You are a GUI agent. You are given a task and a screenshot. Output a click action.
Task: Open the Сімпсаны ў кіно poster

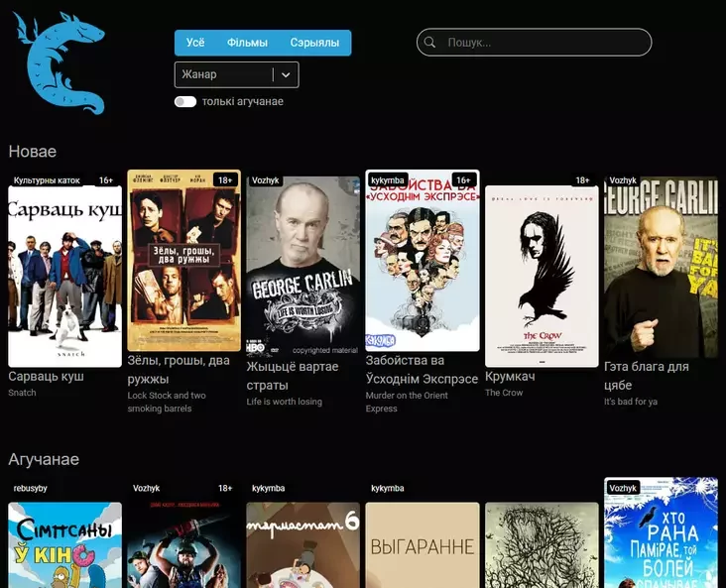point(64,545)
